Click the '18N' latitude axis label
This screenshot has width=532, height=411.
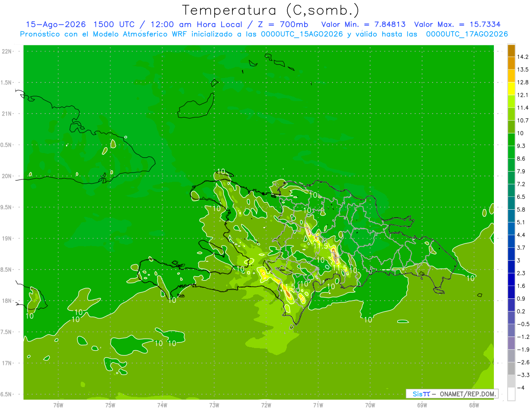click(x=7, y=301)
